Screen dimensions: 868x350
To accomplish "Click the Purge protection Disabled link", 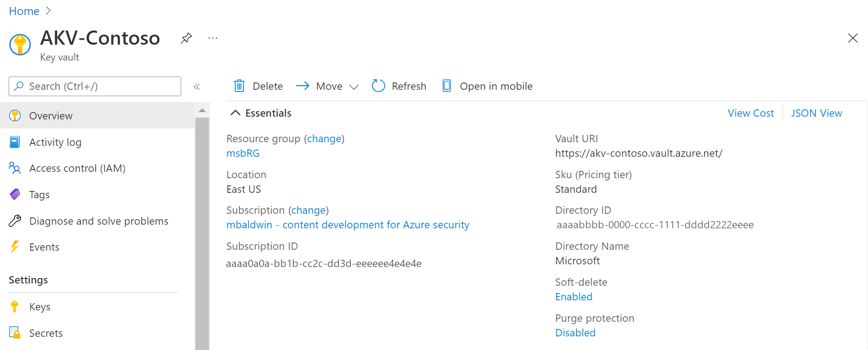I will 575,333.
